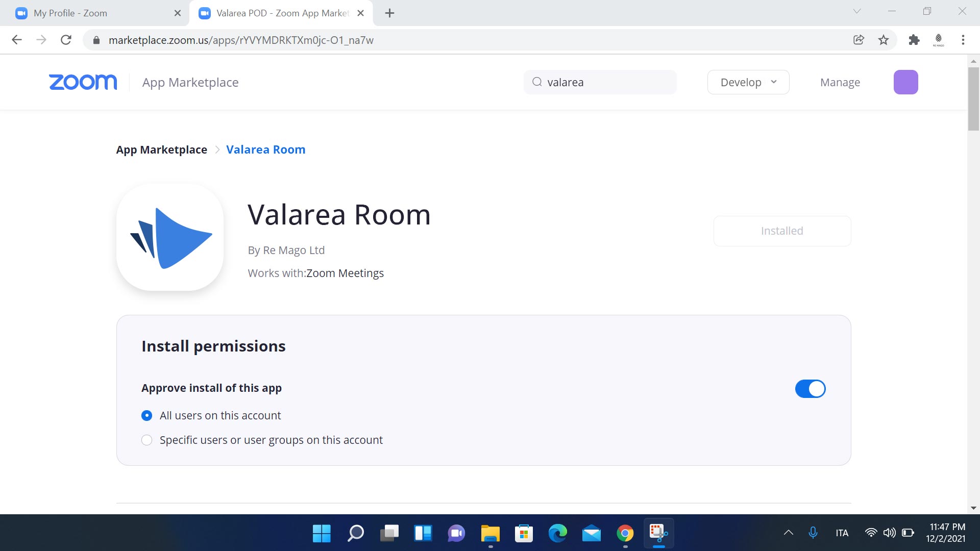Open a new browser tab
The image size is (980, 551).
(x=389, y=13)
